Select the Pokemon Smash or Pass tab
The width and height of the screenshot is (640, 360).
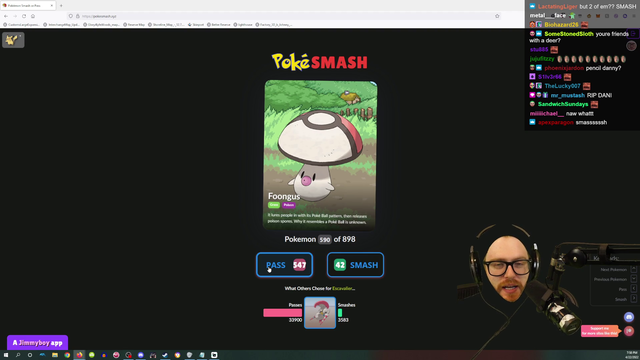coord(28,6)
